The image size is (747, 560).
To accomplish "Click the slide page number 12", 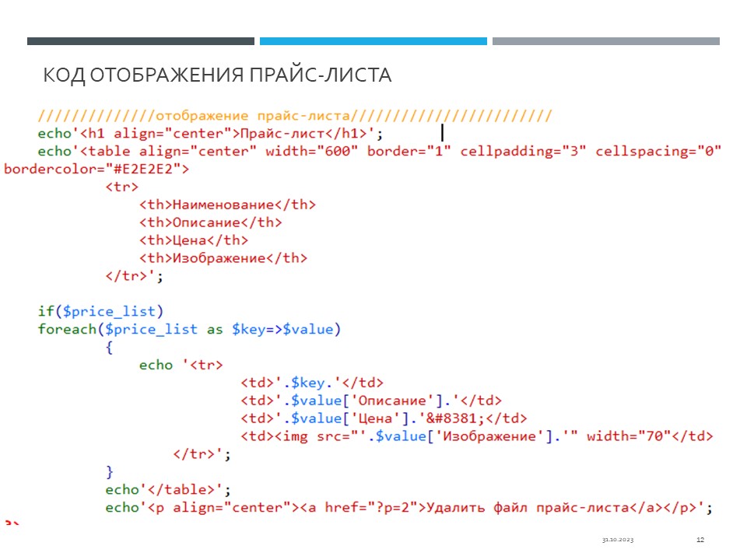I will (700, 540).
